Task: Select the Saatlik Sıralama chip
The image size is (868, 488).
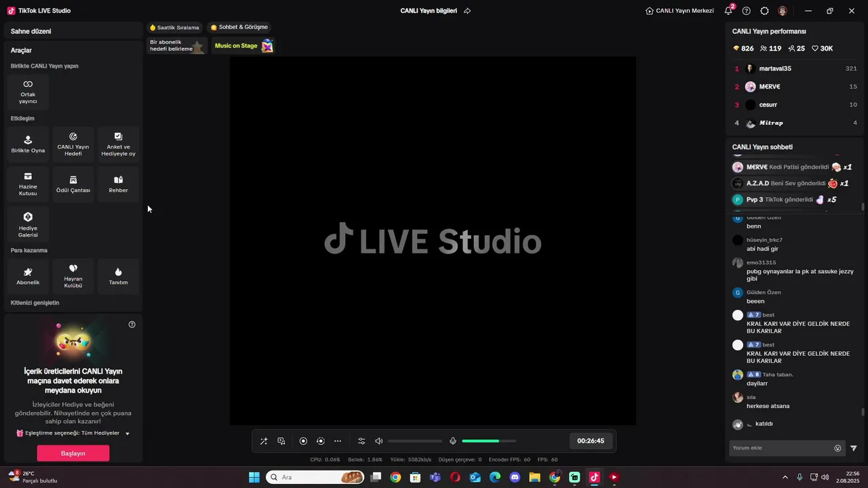Action: [174, 28]
